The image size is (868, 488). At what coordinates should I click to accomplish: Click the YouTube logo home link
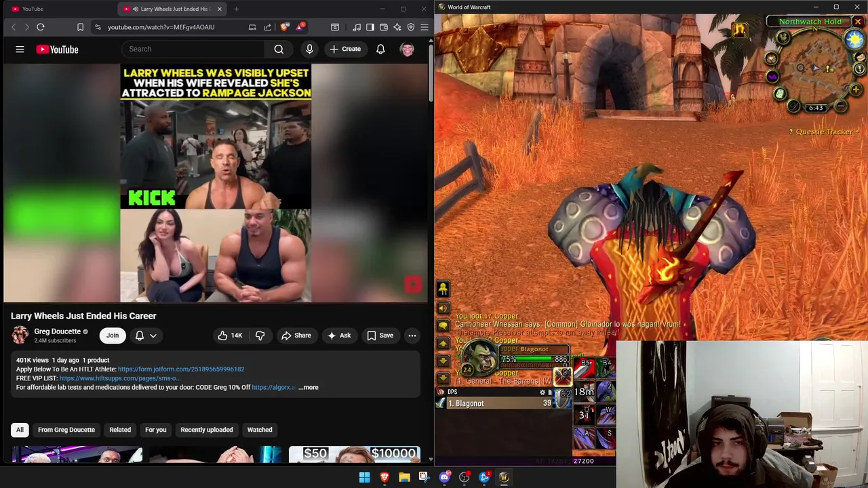(57, 49)
